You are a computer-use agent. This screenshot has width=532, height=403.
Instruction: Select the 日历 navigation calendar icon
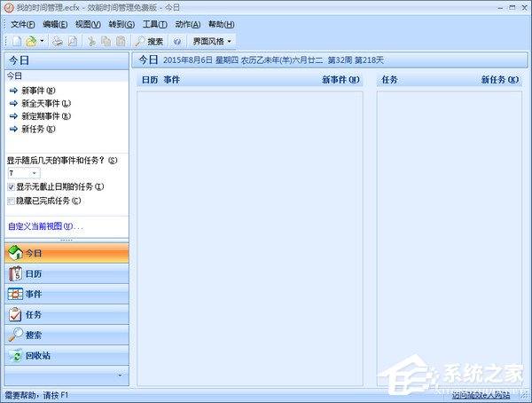click(15, 273)
